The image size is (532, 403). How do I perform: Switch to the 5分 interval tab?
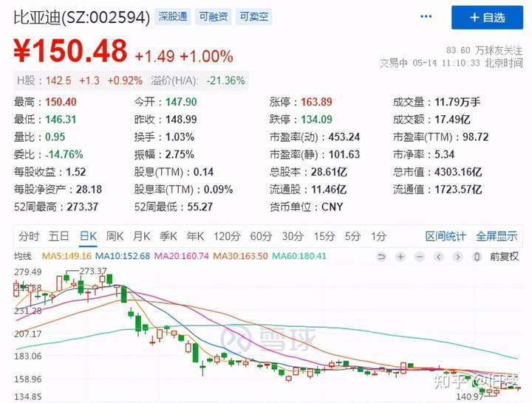(352, 236)
